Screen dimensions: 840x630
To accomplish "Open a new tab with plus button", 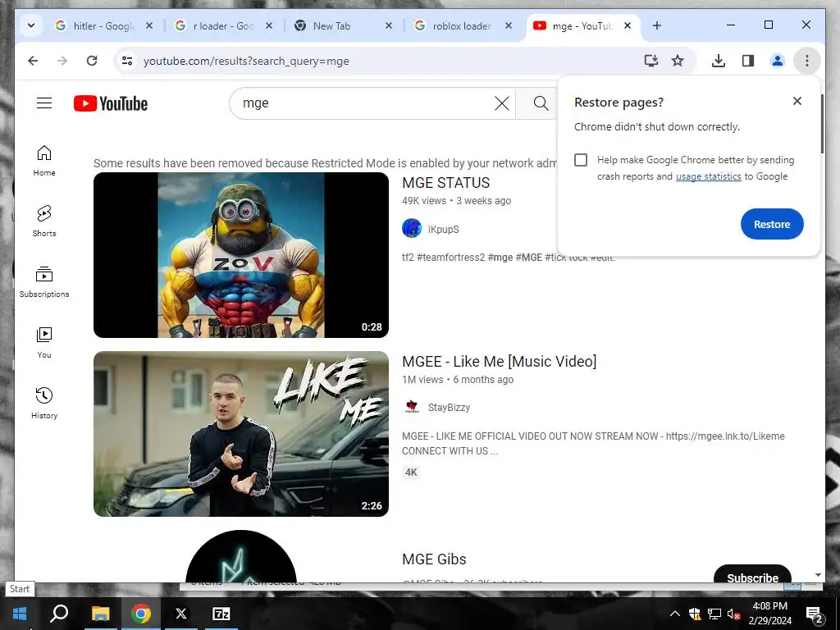I will point(657,25).
